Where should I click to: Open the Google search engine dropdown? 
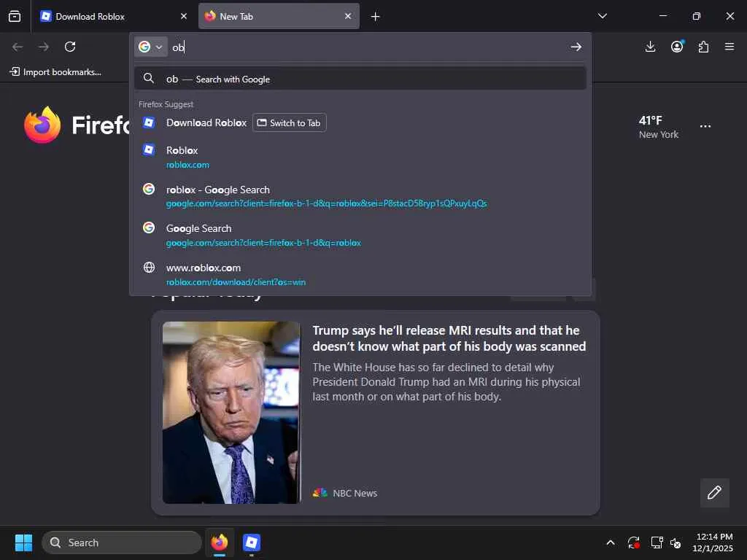click(150, 47)
